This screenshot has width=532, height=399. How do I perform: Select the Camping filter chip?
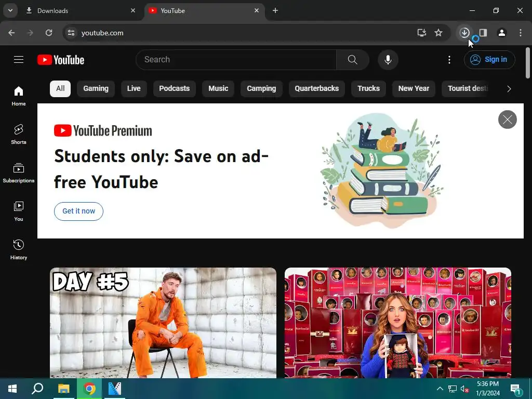tap(261, 88)
